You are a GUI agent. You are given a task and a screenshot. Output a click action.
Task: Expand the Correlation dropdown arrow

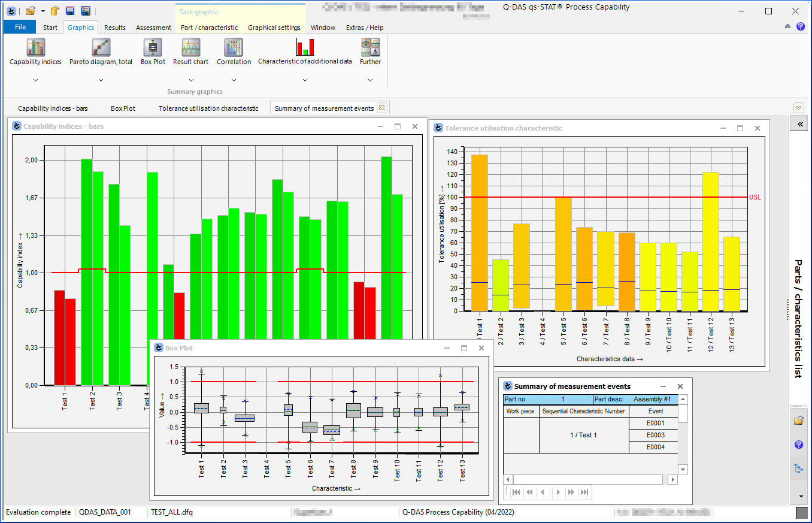coord(234,80)
